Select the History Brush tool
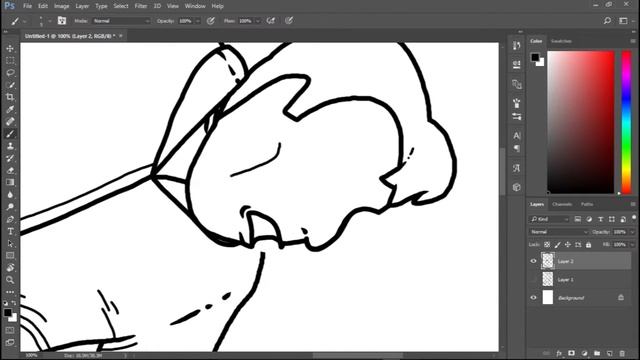This screenshot has width=640, height=360. click(10, 158)
